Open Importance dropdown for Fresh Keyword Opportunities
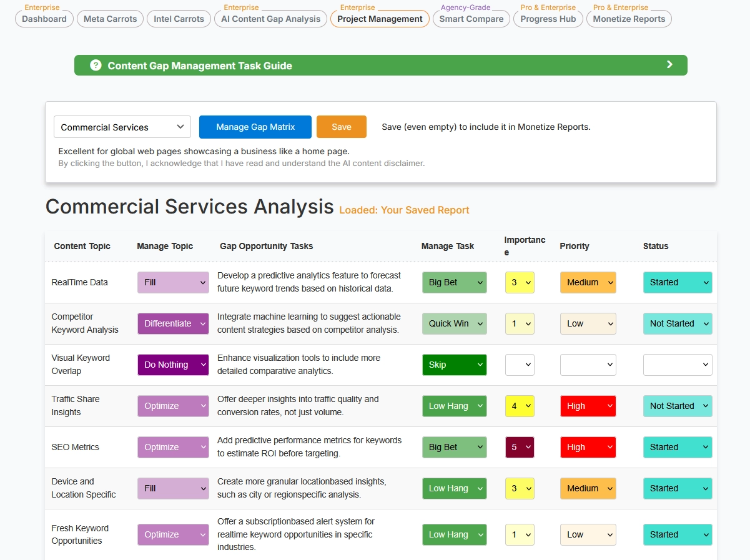Screen dimensions: 750x560 pos(520,534)
